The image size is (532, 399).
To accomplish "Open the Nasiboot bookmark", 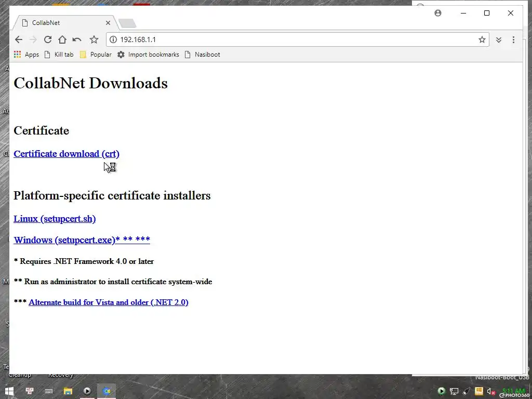I will [x=203, y=55].
